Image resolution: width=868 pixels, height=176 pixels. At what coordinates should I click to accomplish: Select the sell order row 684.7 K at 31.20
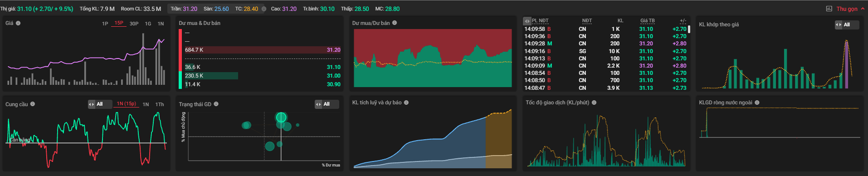pyautogui.click(x=262, y=50)
